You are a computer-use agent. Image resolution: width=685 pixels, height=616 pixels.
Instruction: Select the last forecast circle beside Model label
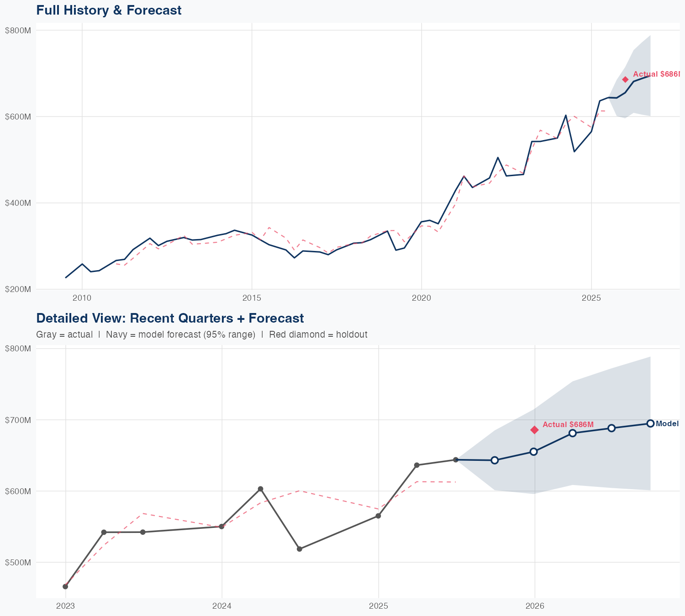(650, 423)
